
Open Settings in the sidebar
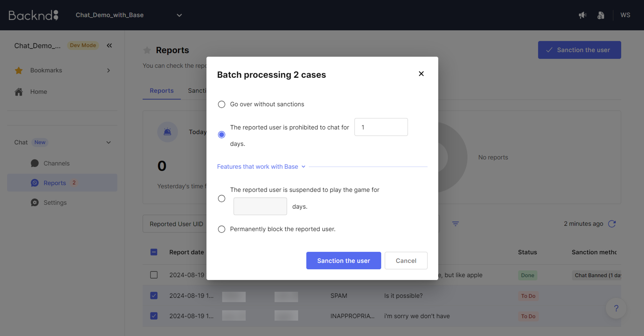click(x=62, y=203)
